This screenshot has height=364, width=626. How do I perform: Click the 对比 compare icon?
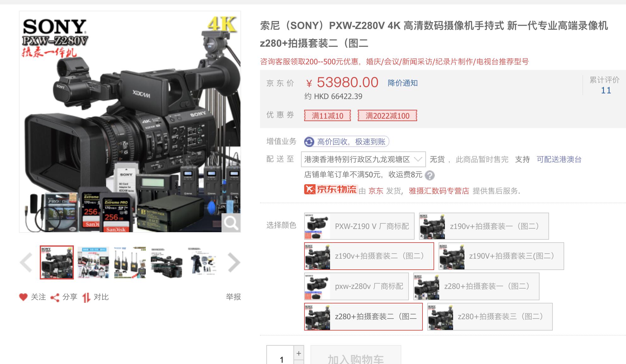(x=86, y=297)
